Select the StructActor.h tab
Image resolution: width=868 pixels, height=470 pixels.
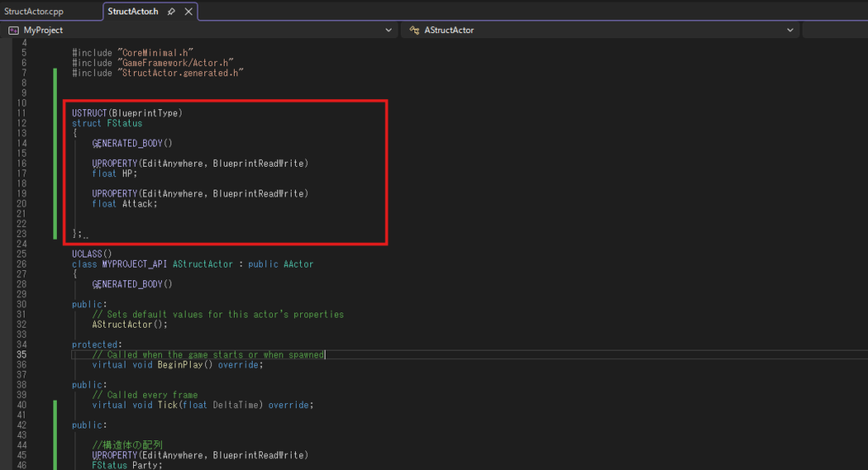pyautogui.click(x=133, y=11)
